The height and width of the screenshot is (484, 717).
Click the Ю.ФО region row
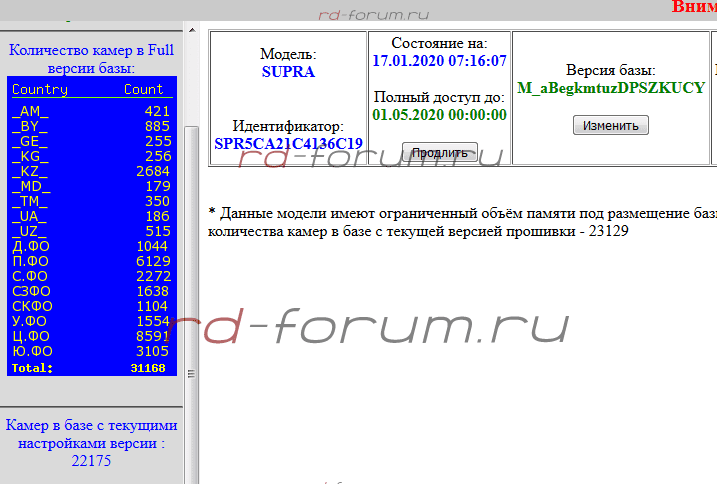[91, 351]
